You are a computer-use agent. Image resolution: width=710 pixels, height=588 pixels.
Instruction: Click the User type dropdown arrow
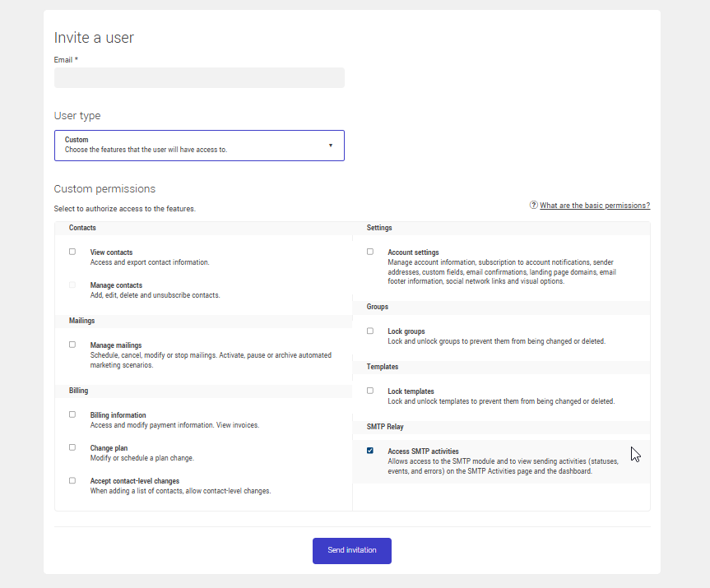(331, 146)
